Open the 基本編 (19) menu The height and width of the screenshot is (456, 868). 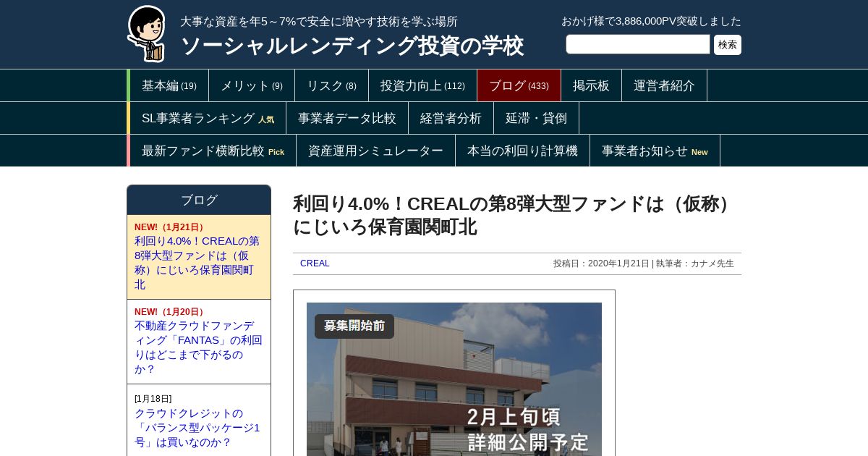169,85
